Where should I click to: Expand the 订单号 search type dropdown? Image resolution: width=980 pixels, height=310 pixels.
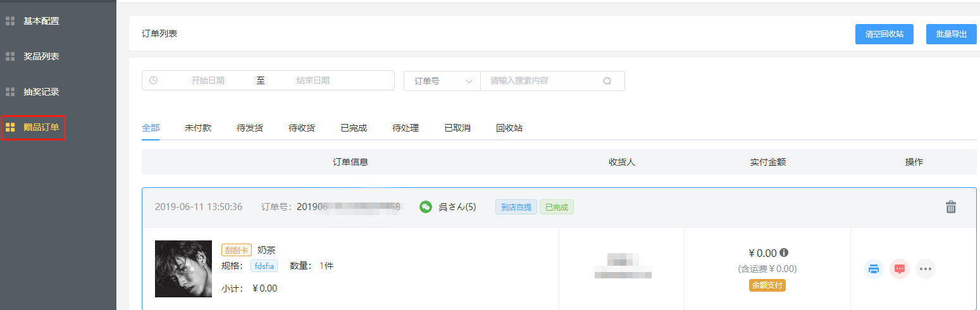click(x=442, y=81)
